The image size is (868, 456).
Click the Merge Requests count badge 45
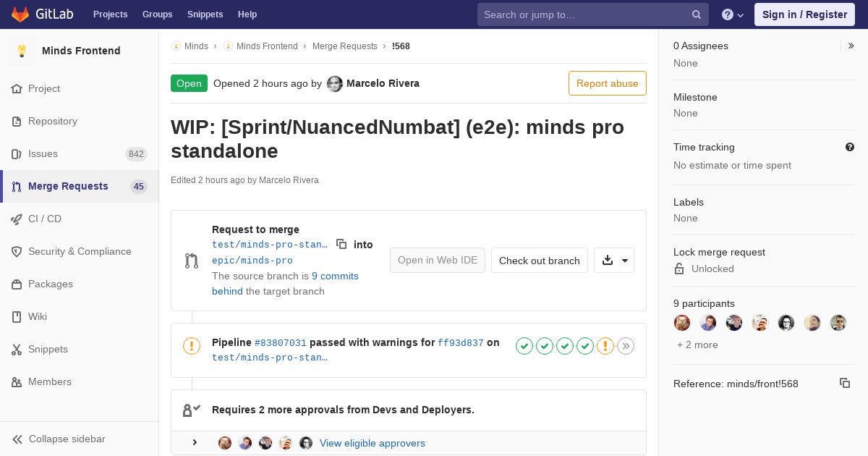tap(139, 187)
